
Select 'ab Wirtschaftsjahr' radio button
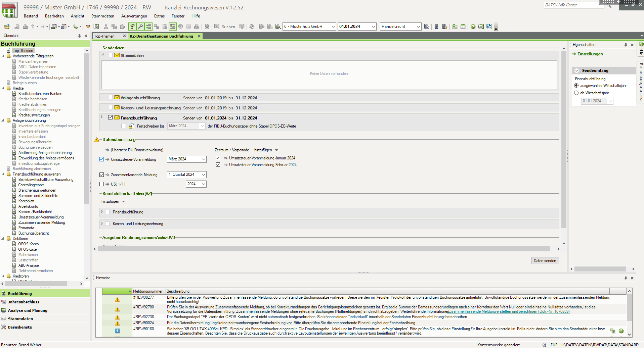(x=576, y=93)
